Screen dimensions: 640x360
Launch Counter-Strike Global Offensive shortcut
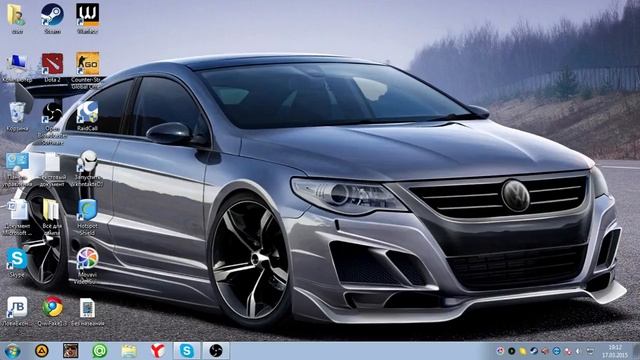pos(87,64)
